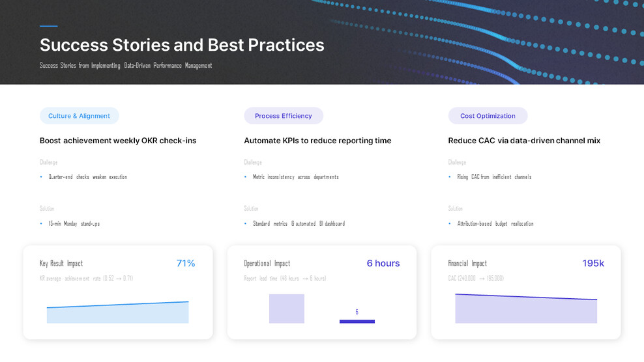Screen dimensions: 644x362
Task: Select the Process Efficiency pill label
Action: [x=283, y=116]
